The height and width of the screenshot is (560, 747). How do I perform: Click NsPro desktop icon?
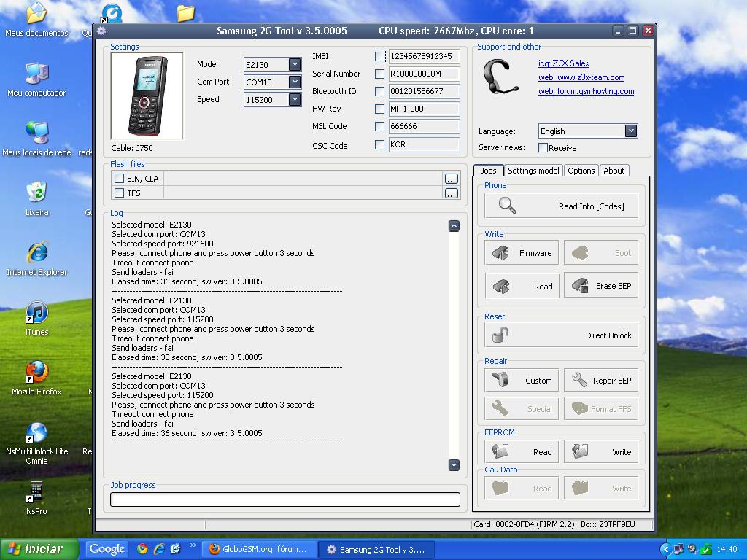[36, 499]
